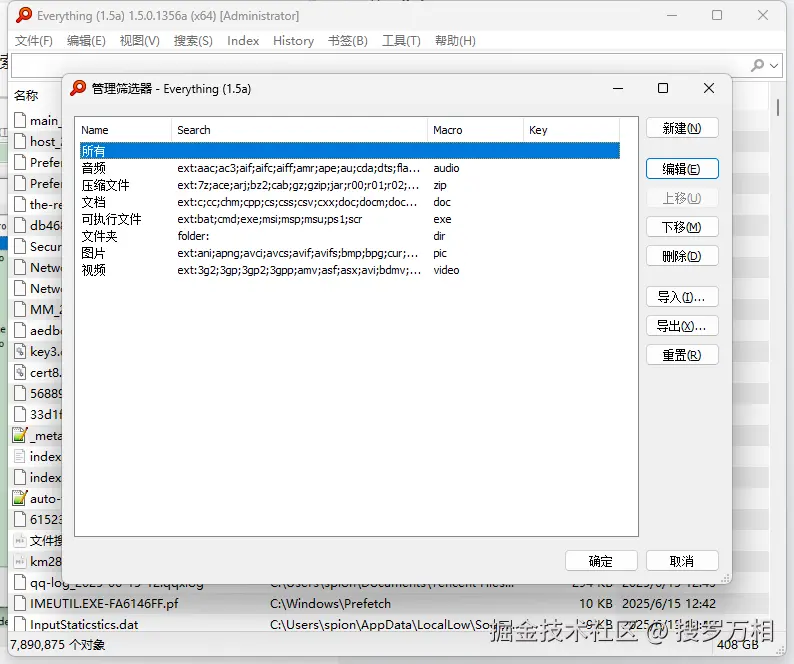Click the key3 file icon in results
Image resolution: width=794 pixels, height=664 pixels.
(20, 351)
